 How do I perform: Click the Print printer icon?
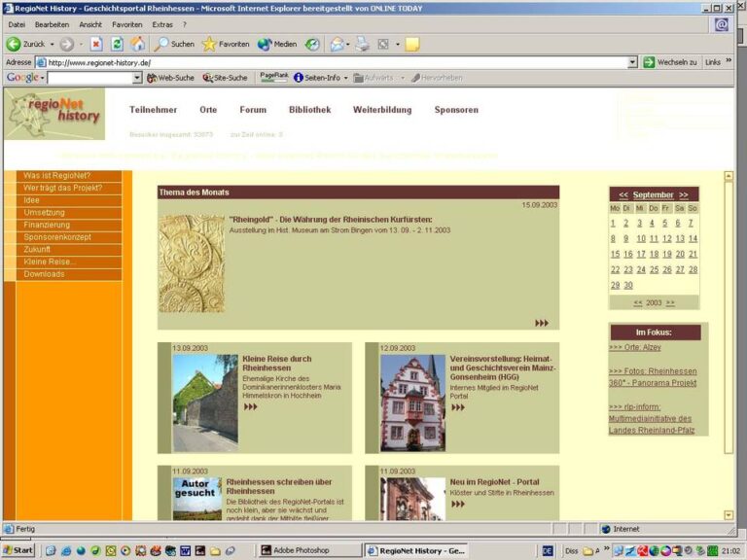[362, 45]
